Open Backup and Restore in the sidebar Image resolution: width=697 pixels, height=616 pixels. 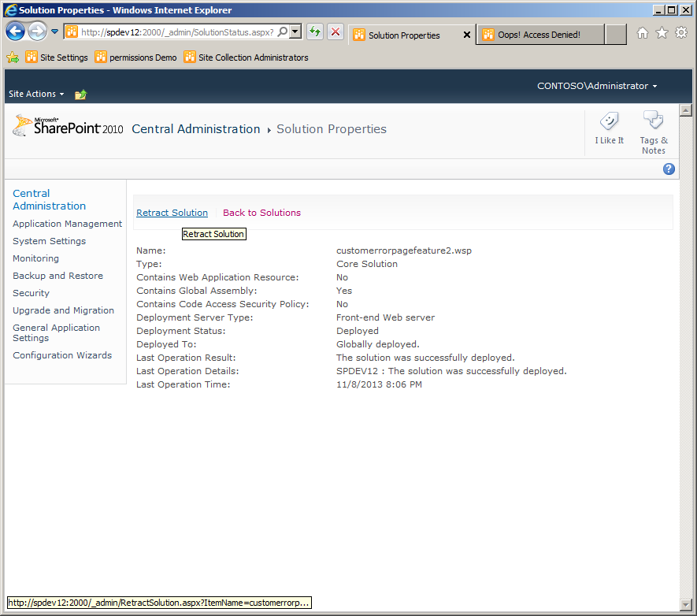(x=57, y=276)
